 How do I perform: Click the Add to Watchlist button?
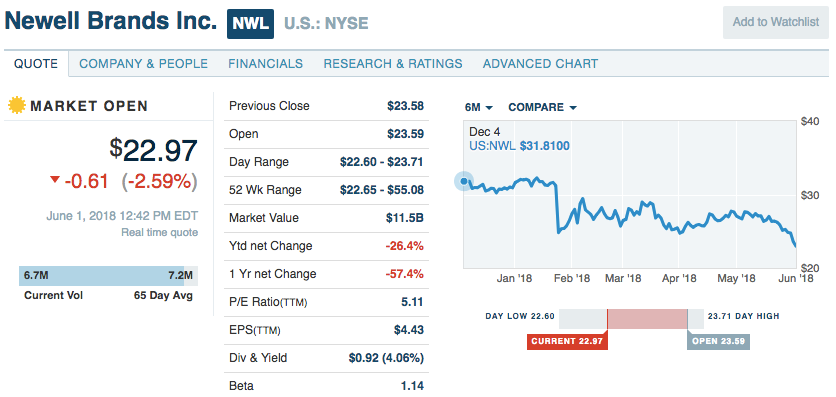tap(775, 22)
